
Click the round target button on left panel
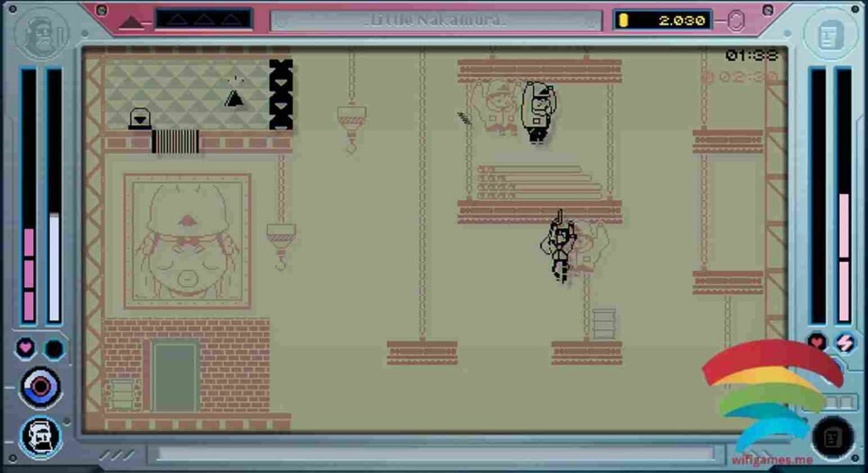tap(40, 387)
